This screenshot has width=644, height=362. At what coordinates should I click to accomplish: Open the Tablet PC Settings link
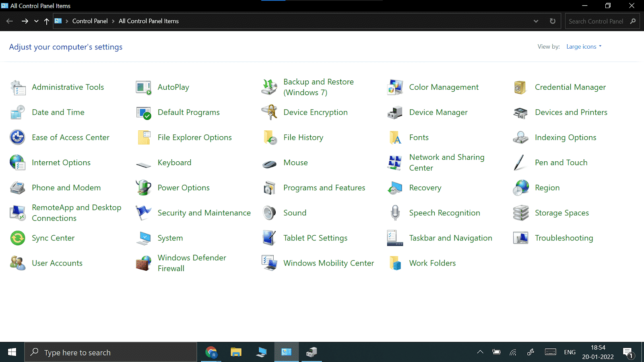coord(315,238)
